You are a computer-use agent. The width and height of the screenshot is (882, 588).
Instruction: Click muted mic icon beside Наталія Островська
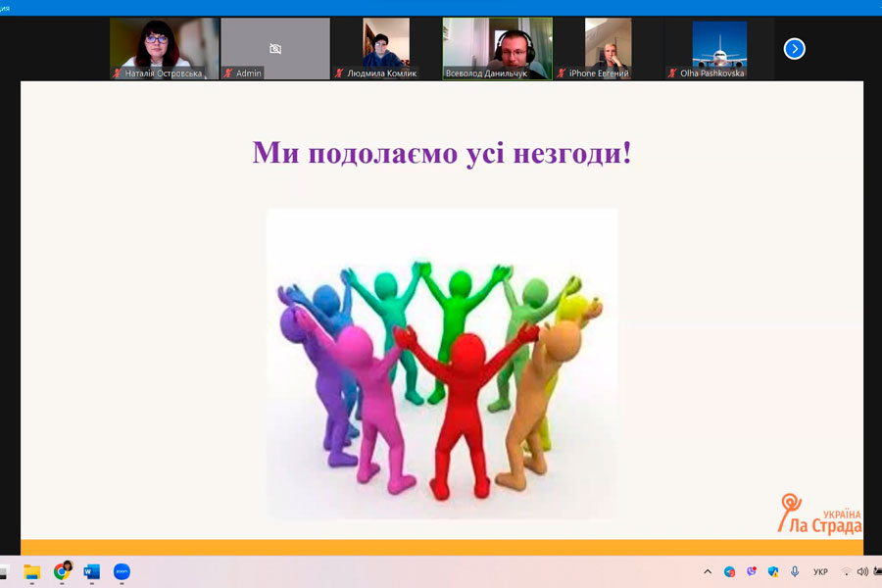[x=117, y=73]
